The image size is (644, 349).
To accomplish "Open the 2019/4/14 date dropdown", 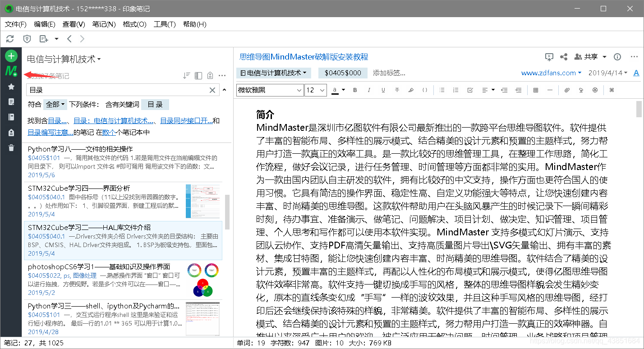I will pyautogui.click(x=608, y=73).
